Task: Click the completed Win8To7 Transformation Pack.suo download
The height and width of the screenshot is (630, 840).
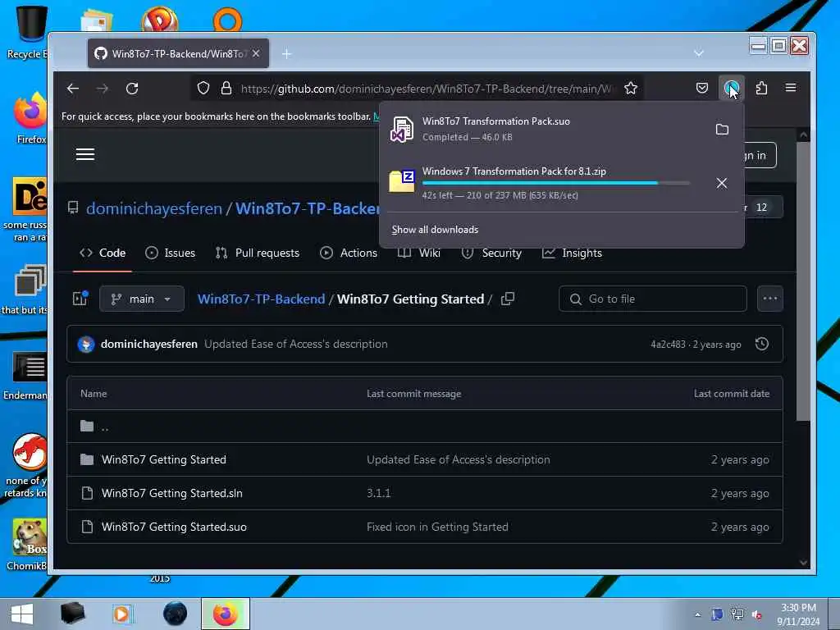Action: 545,129
